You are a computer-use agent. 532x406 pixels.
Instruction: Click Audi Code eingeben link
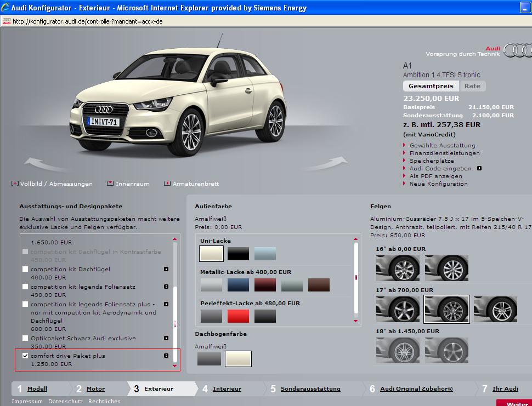440,168
